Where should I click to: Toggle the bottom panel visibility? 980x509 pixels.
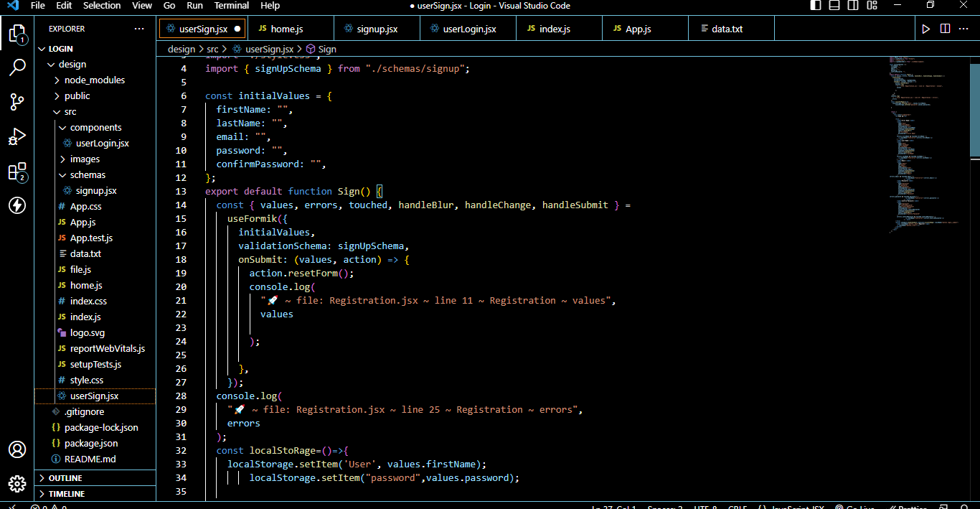pyautogui.click(x=834, y=6)
